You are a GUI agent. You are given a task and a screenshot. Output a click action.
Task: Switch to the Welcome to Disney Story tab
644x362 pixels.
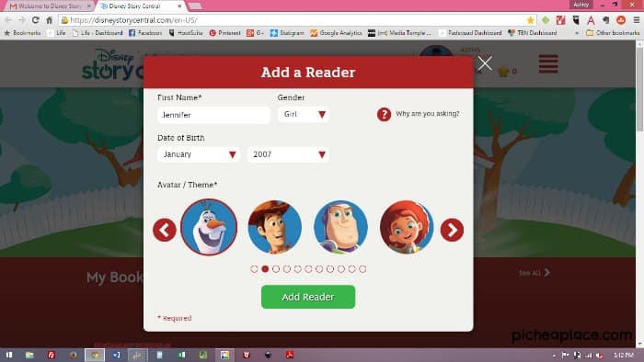click(50, 6)
